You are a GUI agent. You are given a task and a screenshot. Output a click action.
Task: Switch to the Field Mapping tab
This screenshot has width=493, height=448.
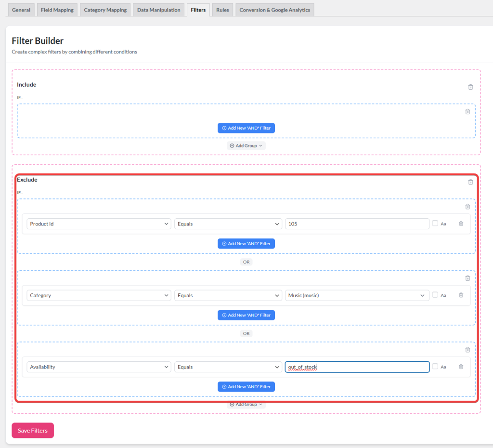coord(57,10)
